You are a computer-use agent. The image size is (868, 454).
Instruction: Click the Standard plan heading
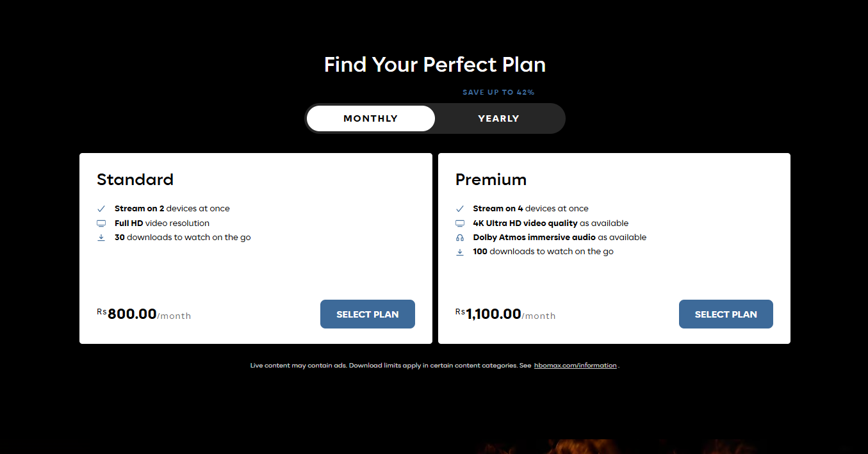pyautogui.click(x=135, y=179)
